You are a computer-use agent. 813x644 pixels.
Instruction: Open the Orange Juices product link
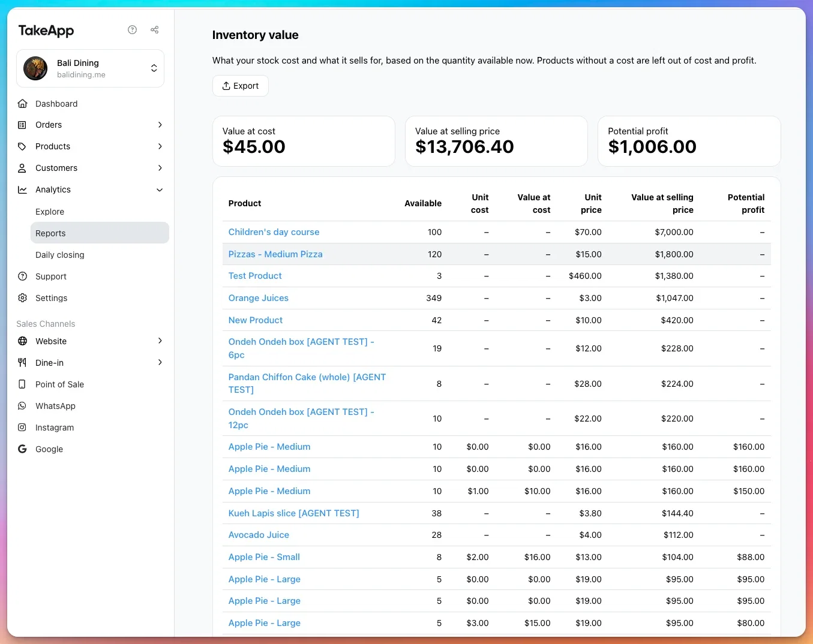coord(259,298)
